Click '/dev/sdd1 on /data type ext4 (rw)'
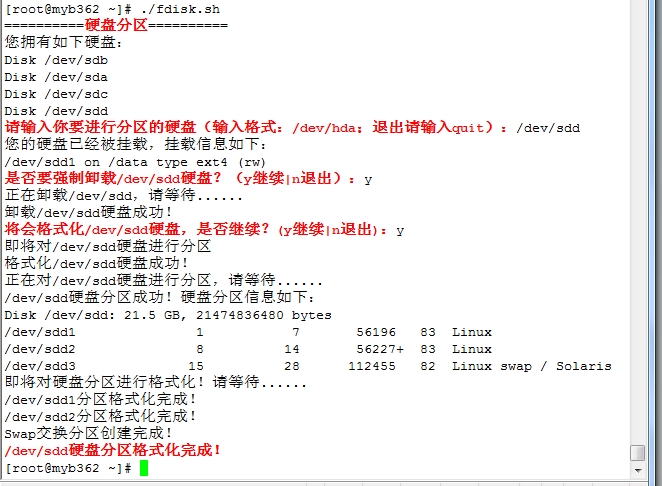The width and height of the screenshot is (662, 486). [x=135, y=162]
